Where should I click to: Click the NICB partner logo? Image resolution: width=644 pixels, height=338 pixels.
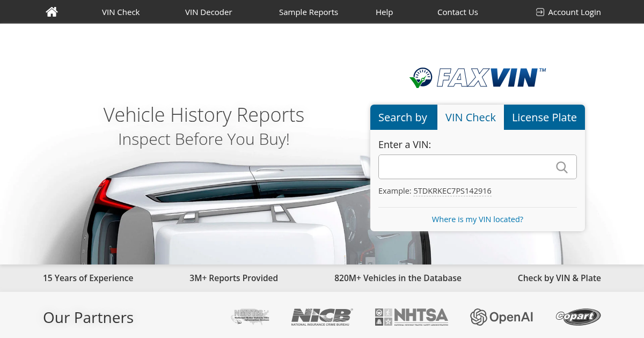[322, 317]
